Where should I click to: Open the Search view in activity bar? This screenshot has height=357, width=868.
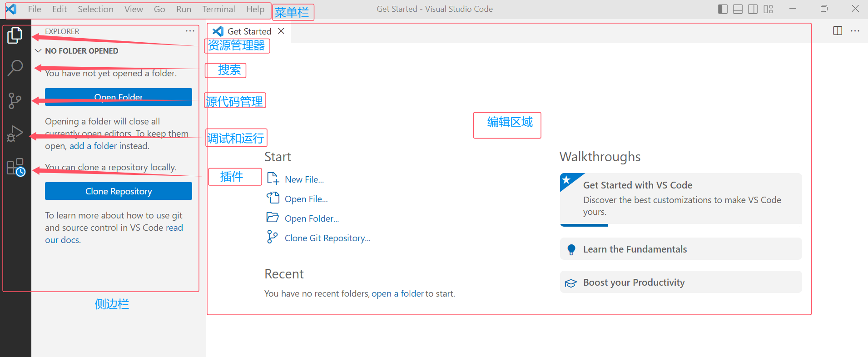(15, 68)
